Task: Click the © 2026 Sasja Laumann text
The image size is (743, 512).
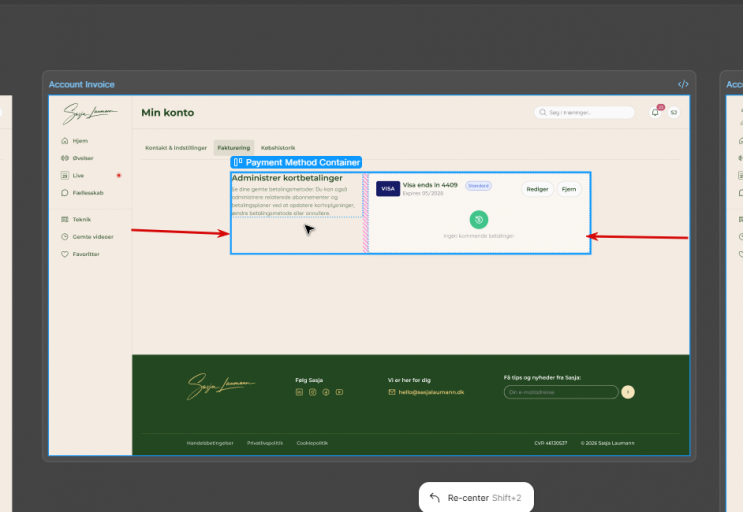Action: (x=607, y=443)
